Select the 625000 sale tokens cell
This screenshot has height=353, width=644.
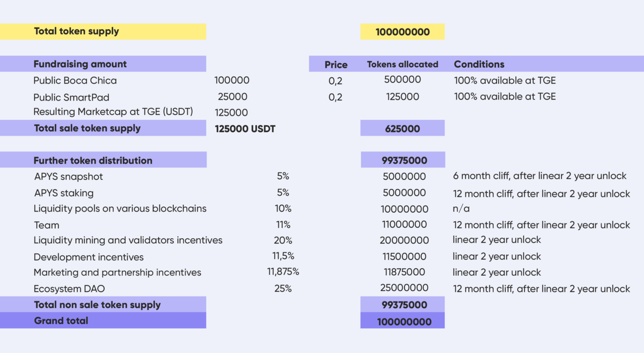(402, 128)
